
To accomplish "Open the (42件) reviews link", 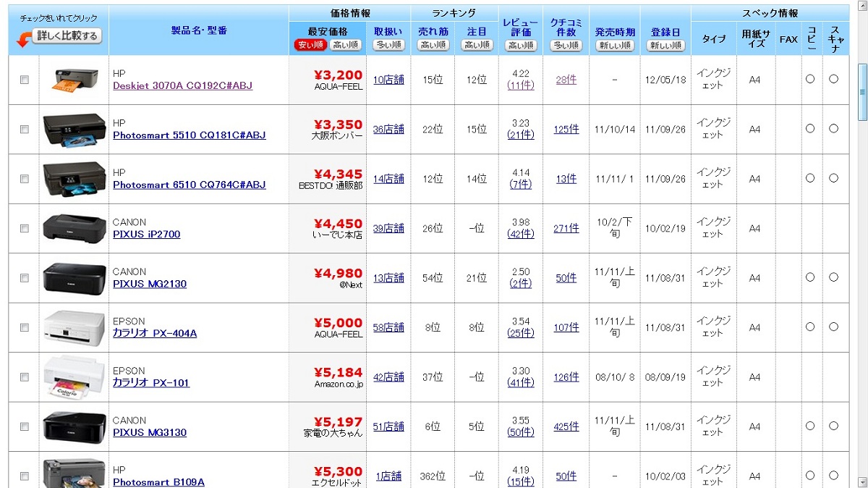I will click(521, 234).
